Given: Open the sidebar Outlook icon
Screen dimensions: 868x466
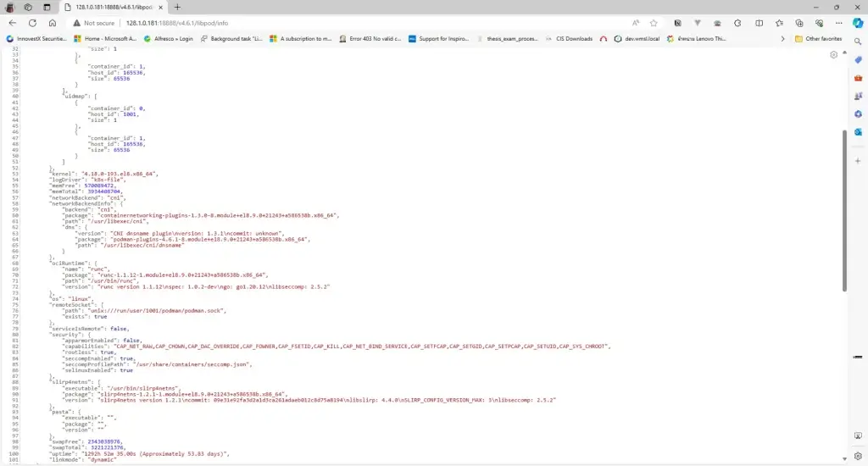Looking at the screenshot, I should (858, 132).
